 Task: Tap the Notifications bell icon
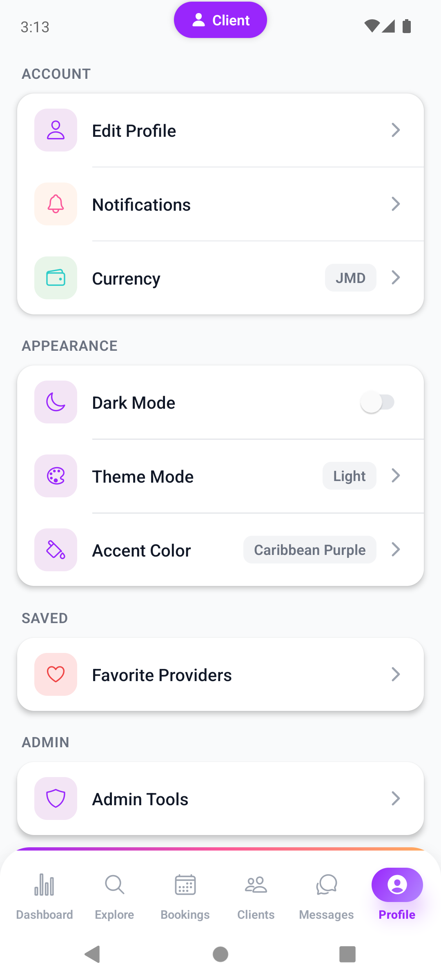click(56, 204)
